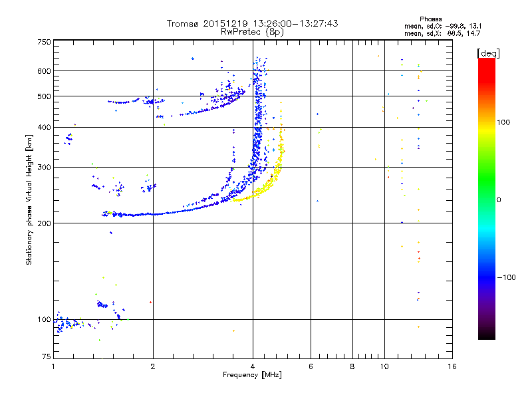Click the '[deg]' colorbar unit label
The width and height of the screenshot is (532, 399).
(x=488, y=53)
